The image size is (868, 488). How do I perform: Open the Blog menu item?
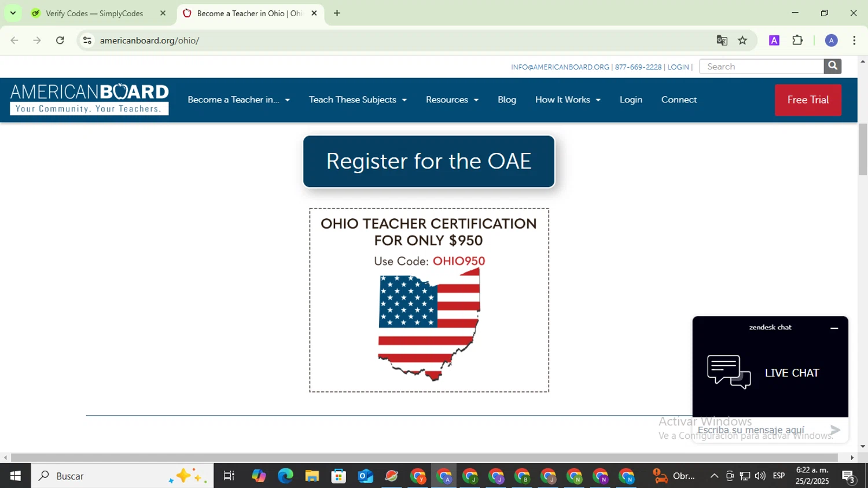coord(507,100)
